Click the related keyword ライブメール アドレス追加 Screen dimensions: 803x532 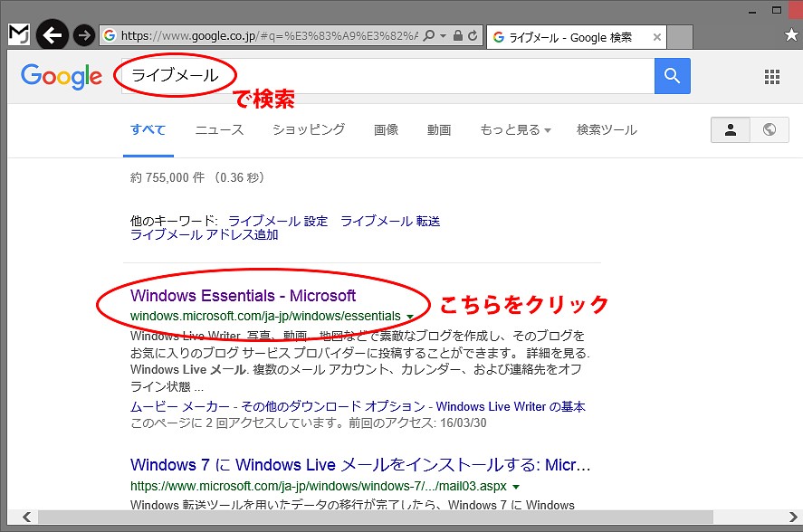coord(205,235)
